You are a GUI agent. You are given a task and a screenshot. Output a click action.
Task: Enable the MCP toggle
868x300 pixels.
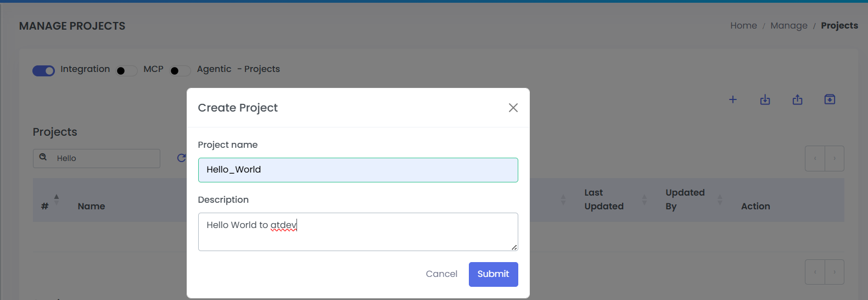click(x=127, y=71)
